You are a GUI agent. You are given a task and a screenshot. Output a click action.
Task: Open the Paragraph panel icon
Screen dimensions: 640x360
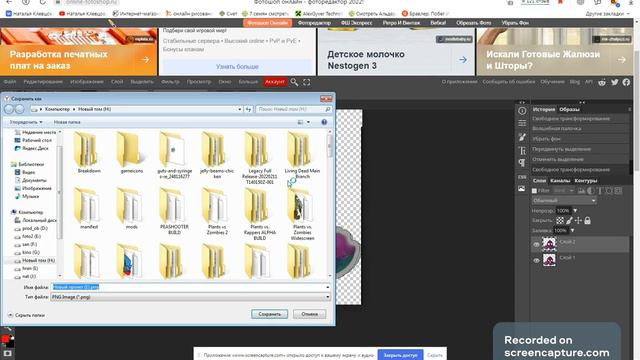pos(522,162)
